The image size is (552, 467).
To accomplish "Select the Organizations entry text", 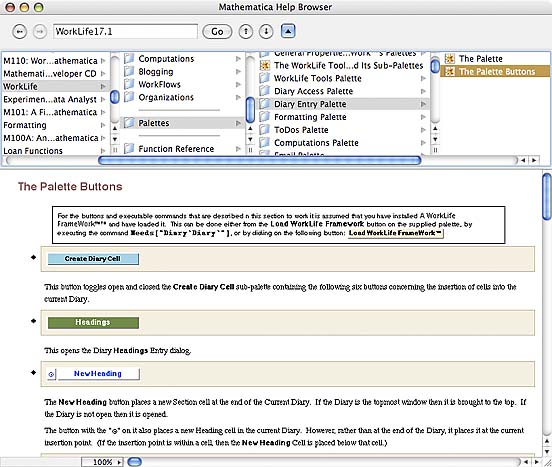I will tap(166, 97).
